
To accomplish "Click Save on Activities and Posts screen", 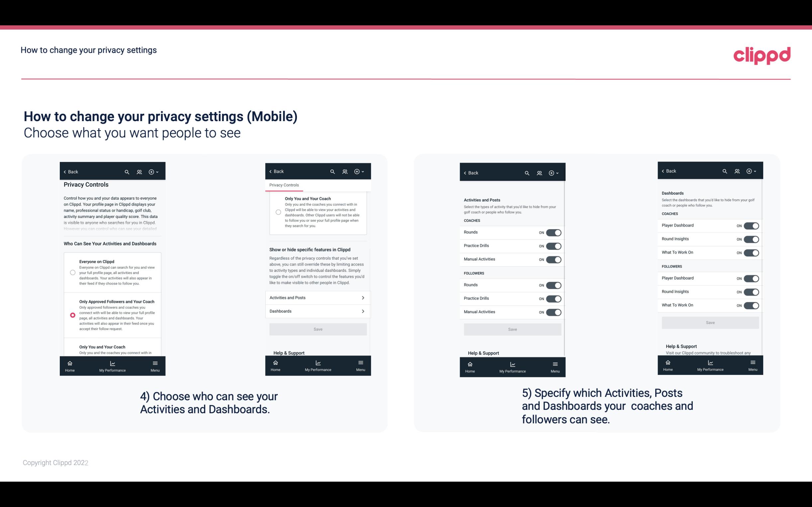I will click(511, 328).
